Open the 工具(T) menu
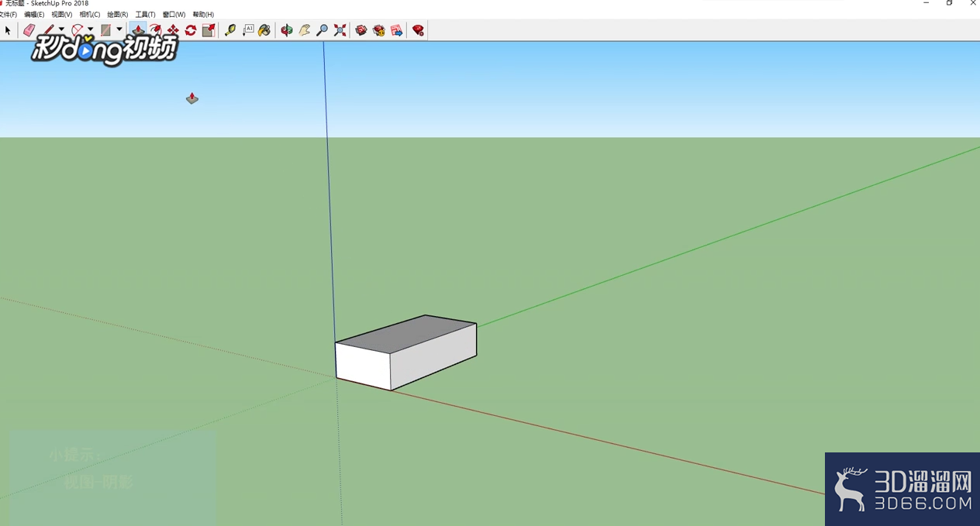 [146, 15]
